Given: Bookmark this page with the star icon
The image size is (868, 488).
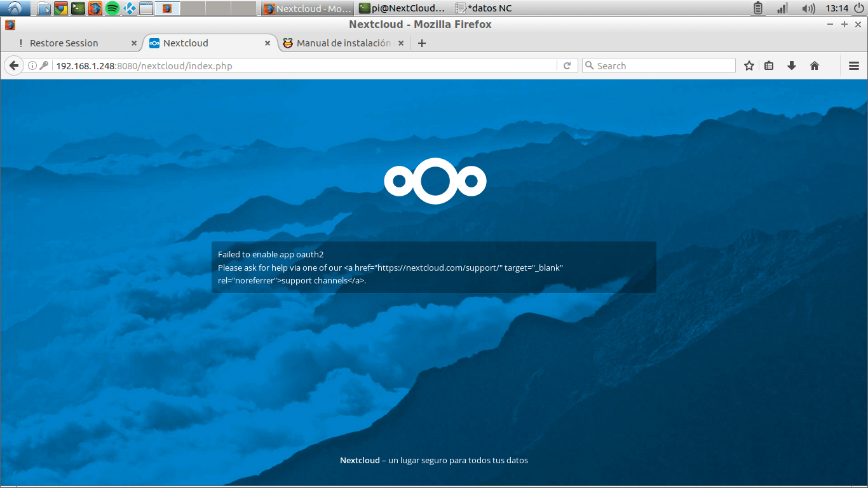Looking at the screenshot, I should pyautogui.click(x=749, y=65).
